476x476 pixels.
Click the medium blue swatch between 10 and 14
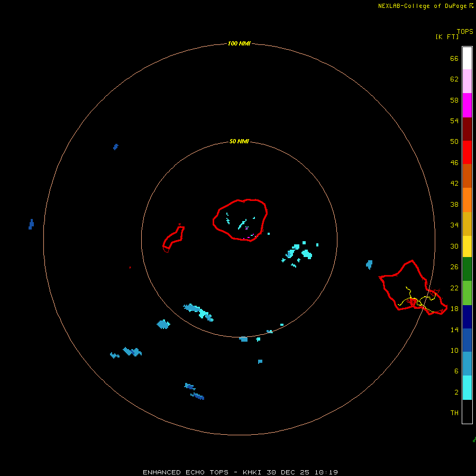[467, 340]
